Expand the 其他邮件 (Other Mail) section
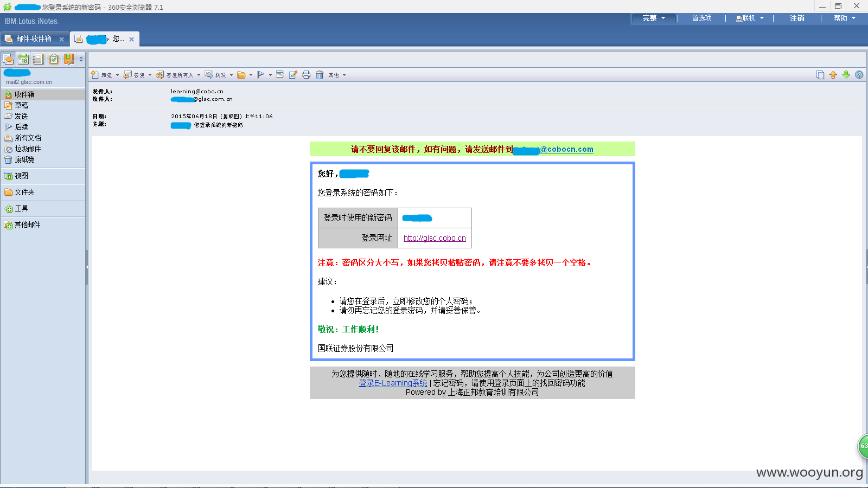This screenshot has height=488, width=868. [43, 224]
